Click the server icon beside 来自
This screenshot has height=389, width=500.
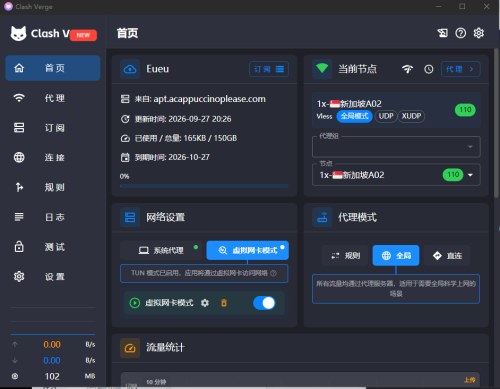125,99
